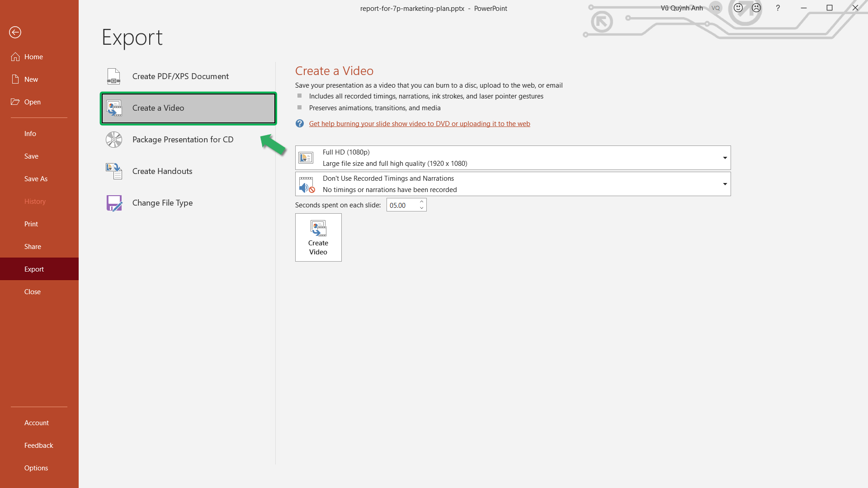Decrease seconds per slide with down arrow
The height and width of the screenshot is (488, 868).
pos(421,208)
